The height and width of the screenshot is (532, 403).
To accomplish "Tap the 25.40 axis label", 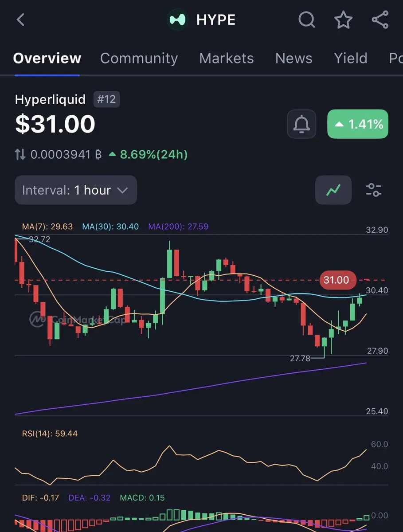I will point(377,411).
